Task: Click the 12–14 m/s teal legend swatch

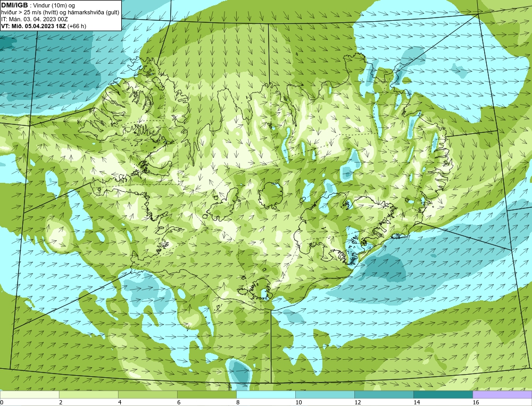Action: pyautogui.click(x=384, y=394)
